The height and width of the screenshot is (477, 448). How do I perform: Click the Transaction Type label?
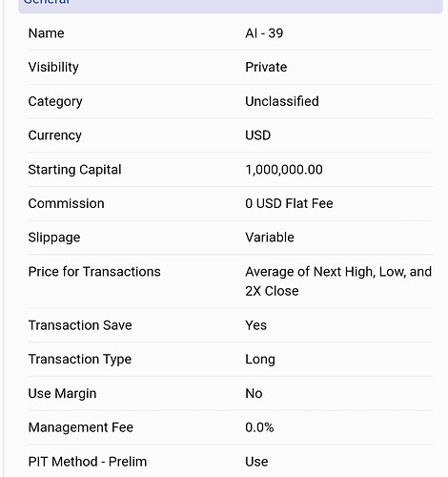[x=80, y=360]
